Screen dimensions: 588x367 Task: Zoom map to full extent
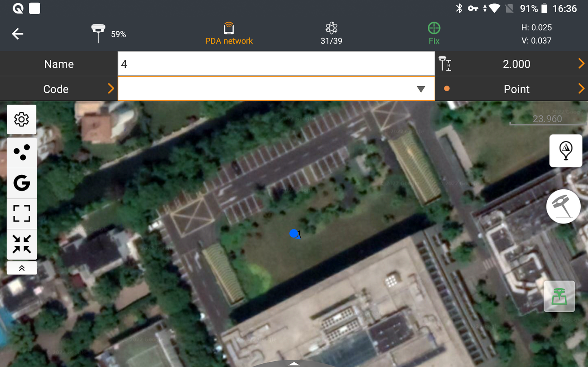(22, 214)
